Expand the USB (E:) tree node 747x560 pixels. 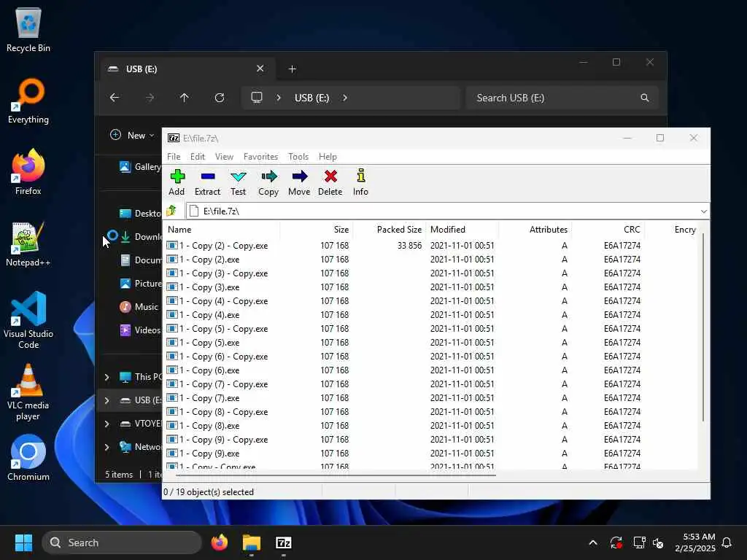click(107, 400)
